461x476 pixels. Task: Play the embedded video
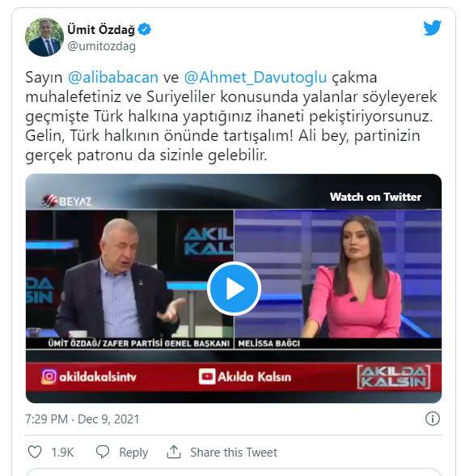click(x=234, y=288)
